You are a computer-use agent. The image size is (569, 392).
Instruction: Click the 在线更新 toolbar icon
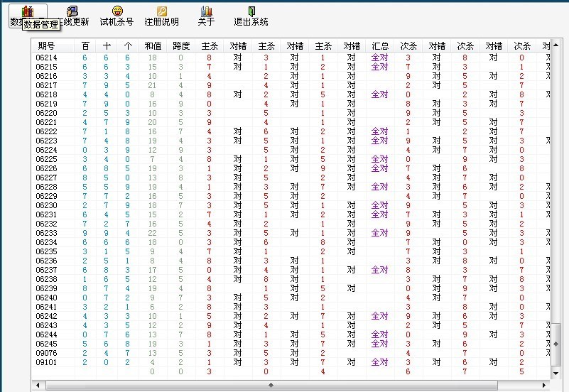coord(72,11)
